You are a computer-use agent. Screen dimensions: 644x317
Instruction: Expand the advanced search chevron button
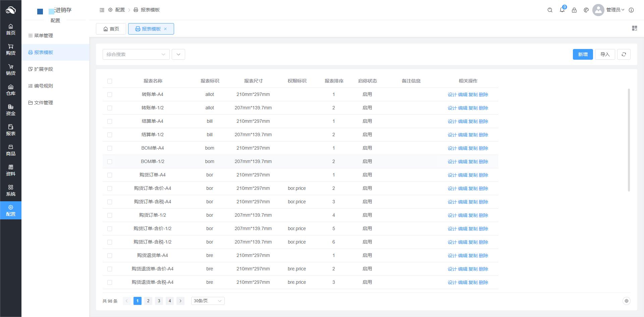pyautogui.click(x=178, y=54)
